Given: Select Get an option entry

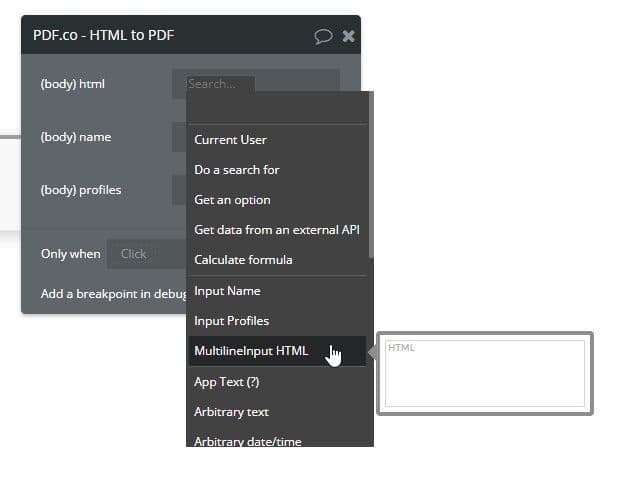Looking at the screenshot, I should tap(232, 200).
